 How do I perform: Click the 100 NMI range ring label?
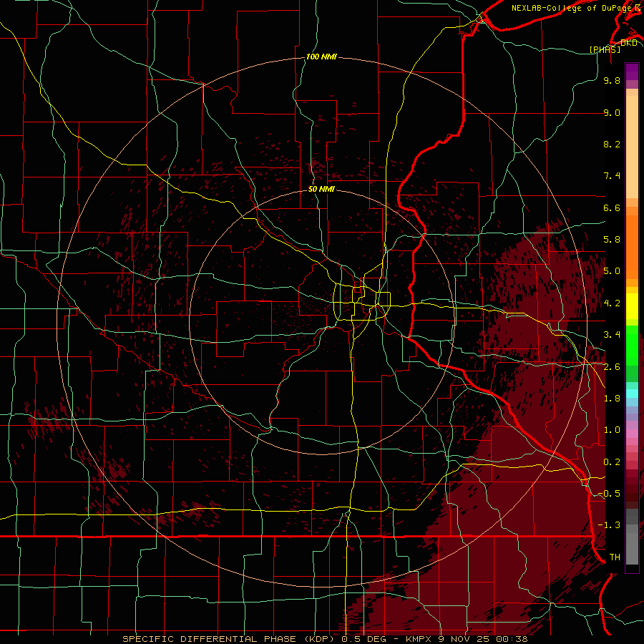321,57
